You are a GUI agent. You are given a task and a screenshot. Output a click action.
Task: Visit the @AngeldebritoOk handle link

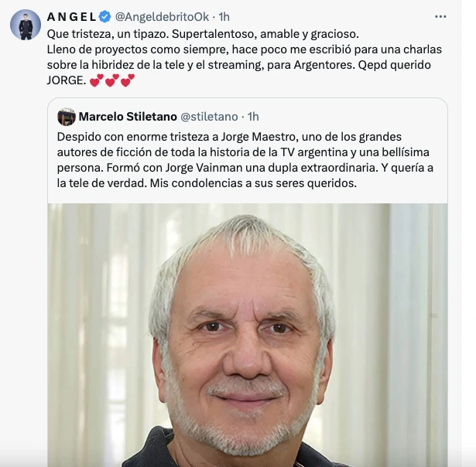(162, 17)
